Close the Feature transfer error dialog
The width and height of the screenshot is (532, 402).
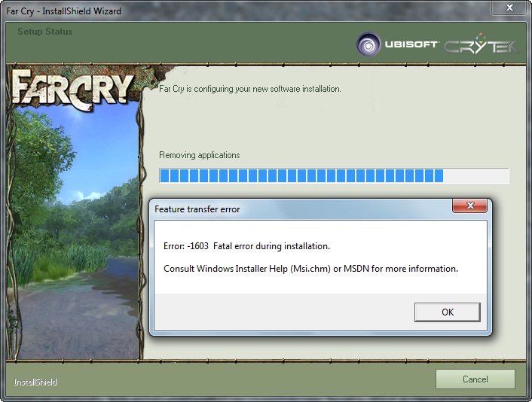click(x=470, y=206)
